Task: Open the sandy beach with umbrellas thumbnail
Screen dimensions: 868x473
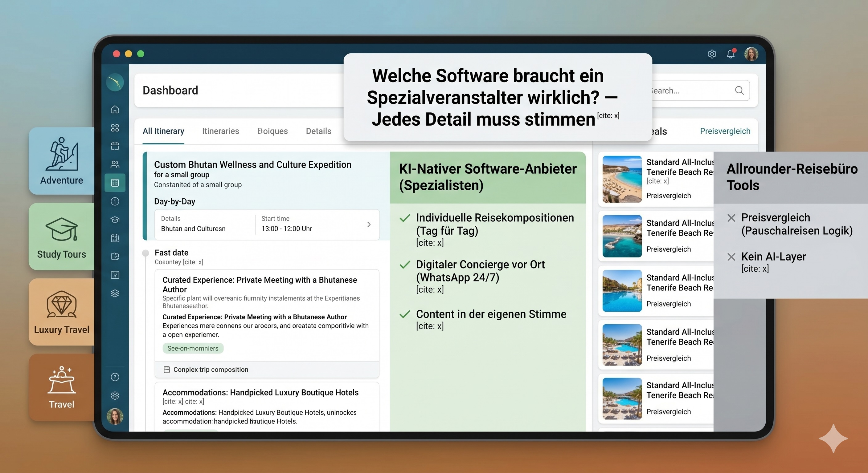Action: (x=622, y=179)
